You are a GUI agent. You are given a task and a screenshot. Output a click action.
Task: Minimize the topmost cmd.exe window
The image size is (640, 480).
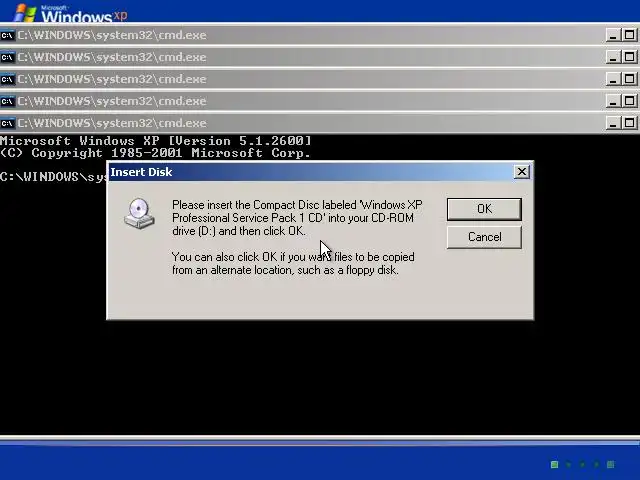click(x=613, y=35)
